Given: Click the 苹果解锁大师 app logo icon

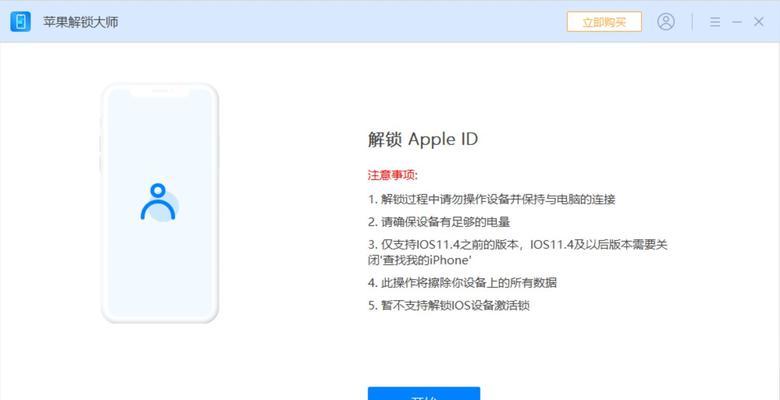Looking at the screenshot, I should 20,22.
